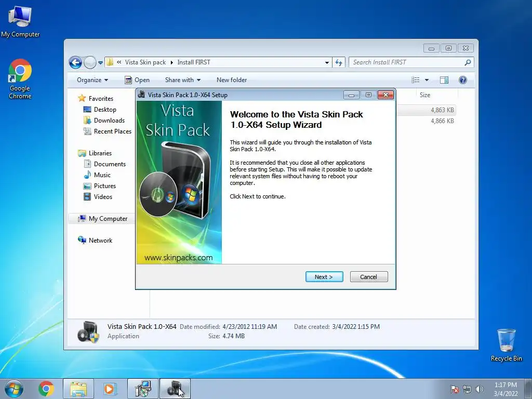This screenshot has height=399, width=532.
Task: Click the Explorer Forward arrow button
Action: coord(90,62)
